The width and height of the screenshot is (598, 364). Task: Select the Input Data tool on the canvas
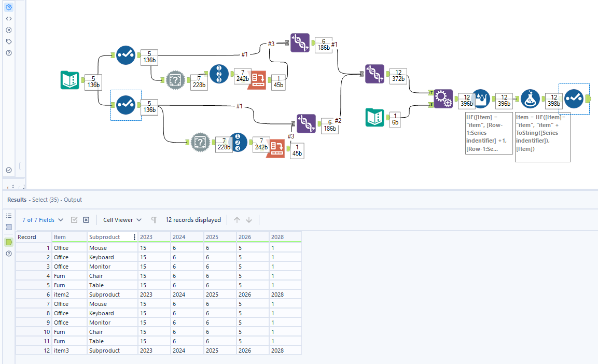tap(70, 80)
